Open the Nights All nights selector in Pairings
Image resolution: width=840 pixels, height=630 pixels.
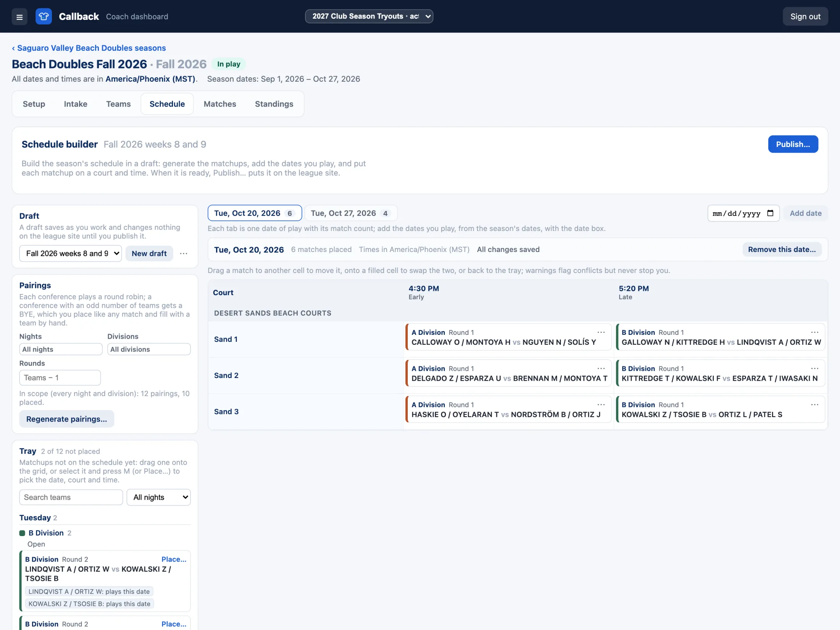[x=61, y=349]
